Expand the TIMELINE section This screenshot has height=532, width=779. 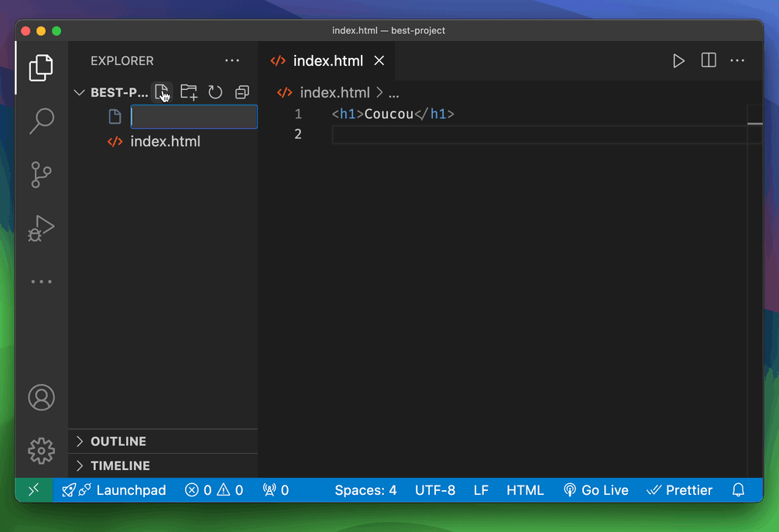(x=120, y=465)
